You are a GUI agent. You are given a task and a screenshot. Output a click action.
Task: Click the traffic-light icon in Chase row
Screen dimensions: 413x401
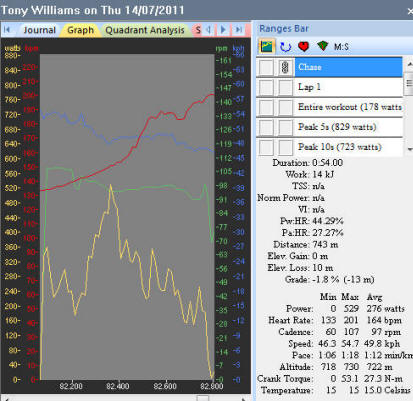pos(285,67)
